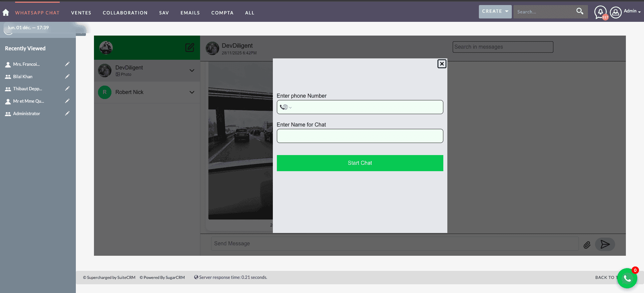Screen dimensions: 644x293
Task: Open the COLLABORATION menu
Action: pyautogui.click(x=125, y=13)
